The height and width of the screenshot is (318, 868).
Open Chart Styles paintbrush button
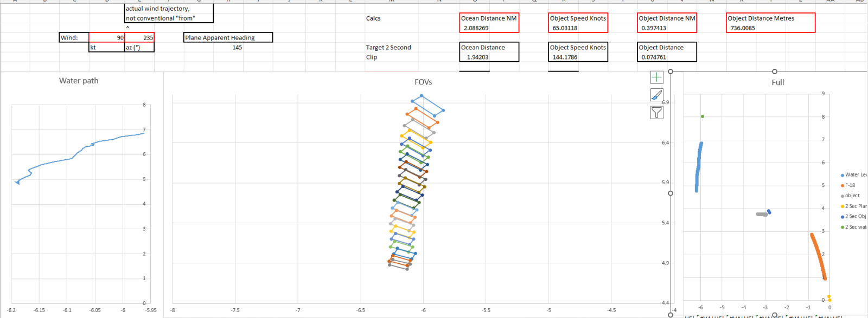pos(656,95)
